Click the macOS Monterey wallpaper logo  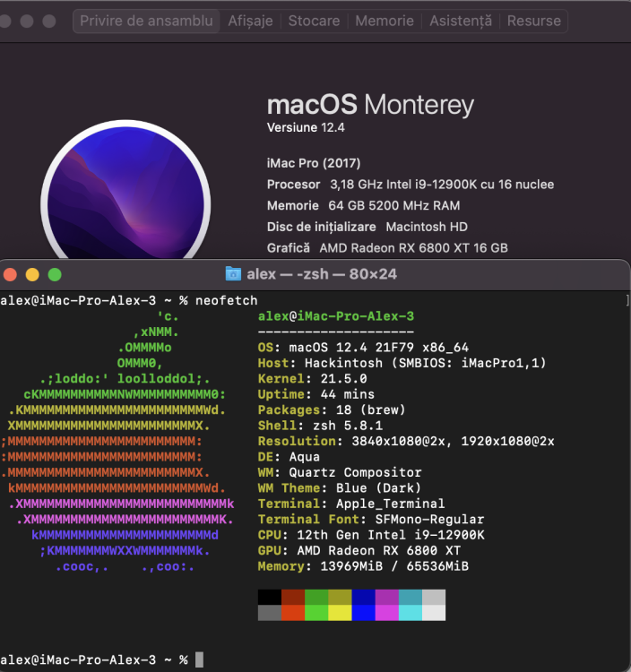(125, 193)
